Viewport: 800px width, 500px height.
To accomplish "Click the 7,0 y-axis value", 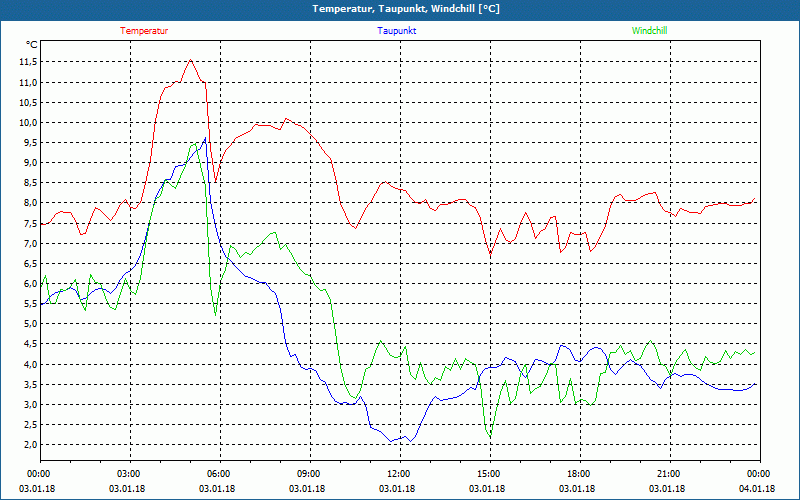I will tap(30, 243).
